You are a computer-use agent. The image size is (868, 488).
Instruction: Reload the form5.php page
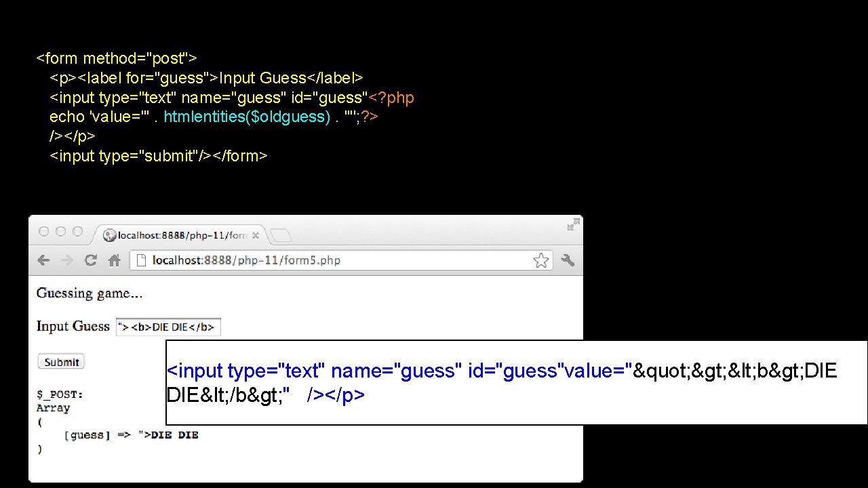pyautogui.click(x=90, y=260)
